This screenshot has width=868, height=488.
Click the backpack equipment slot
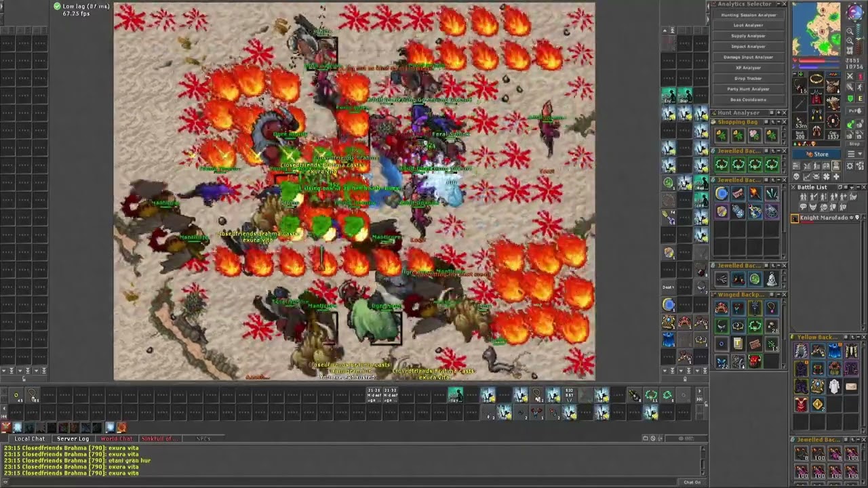(833, 86)
